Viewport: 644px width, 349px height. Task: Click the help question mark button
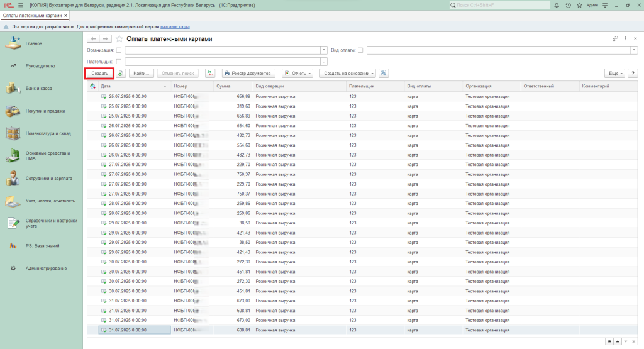tap(632, 73)
